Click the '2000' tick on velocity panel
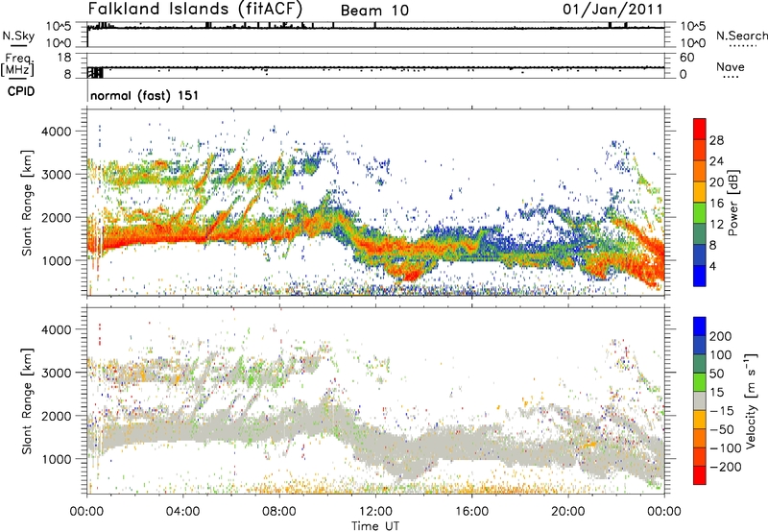768x532 pixels. pyautogui.click(x=57, y=416)
